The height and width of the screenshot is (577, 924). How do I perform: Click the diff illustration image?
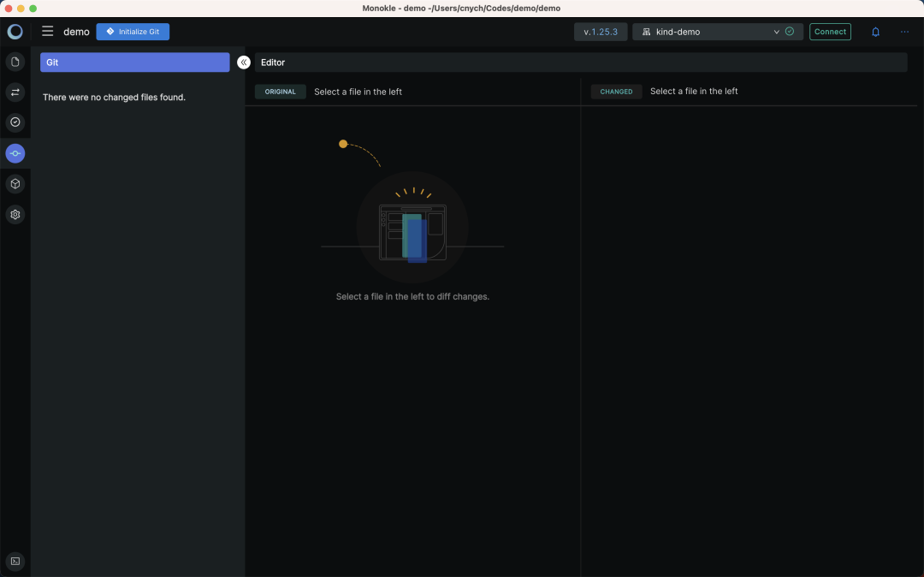pos(412,212)
